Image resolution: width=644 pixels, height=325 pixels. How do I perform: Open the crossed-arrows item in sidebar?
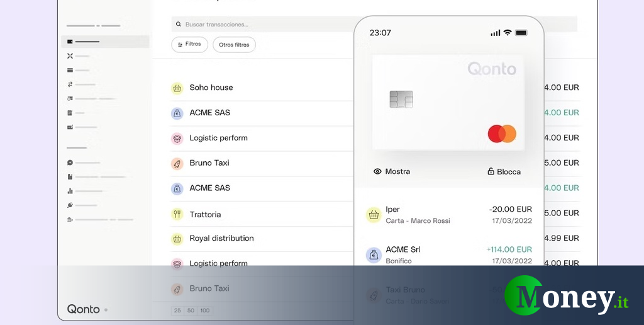(x=70, y=56)
